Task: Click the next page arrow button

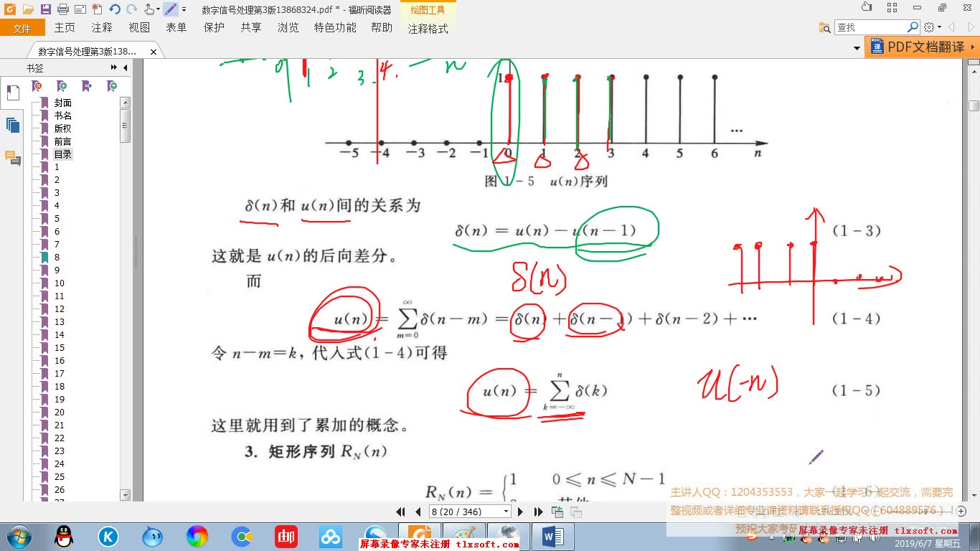Action: pyautogui.click(x=521, y=512)
